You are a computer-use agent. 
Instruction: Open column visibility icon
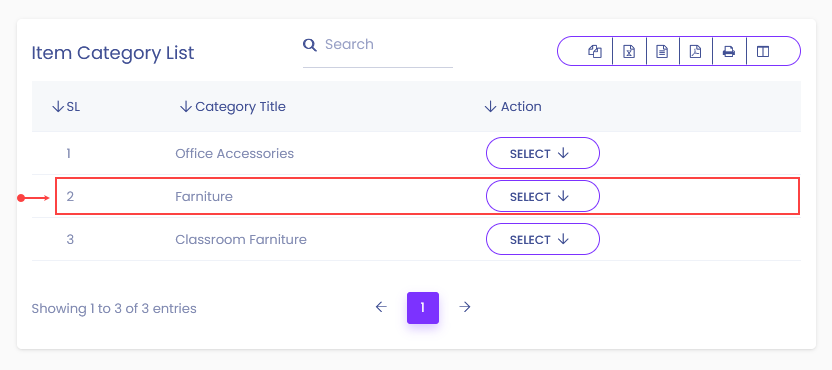763,51
